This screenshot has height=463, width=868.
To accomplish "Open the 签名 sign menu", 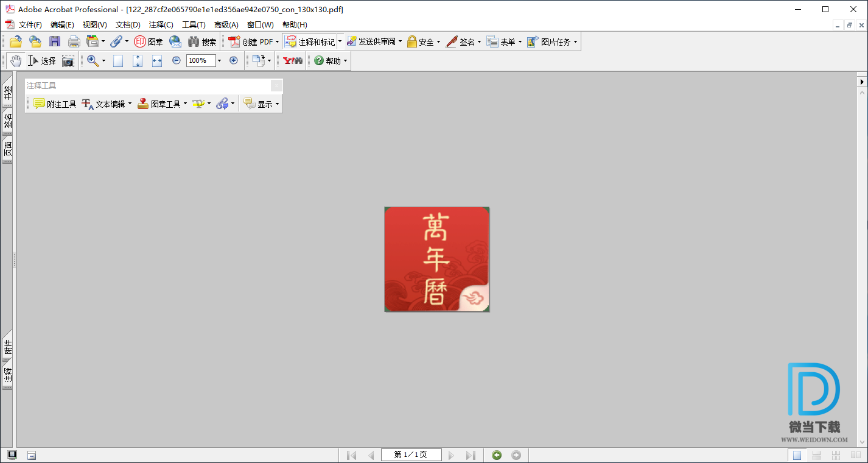I will pos(464,41).
